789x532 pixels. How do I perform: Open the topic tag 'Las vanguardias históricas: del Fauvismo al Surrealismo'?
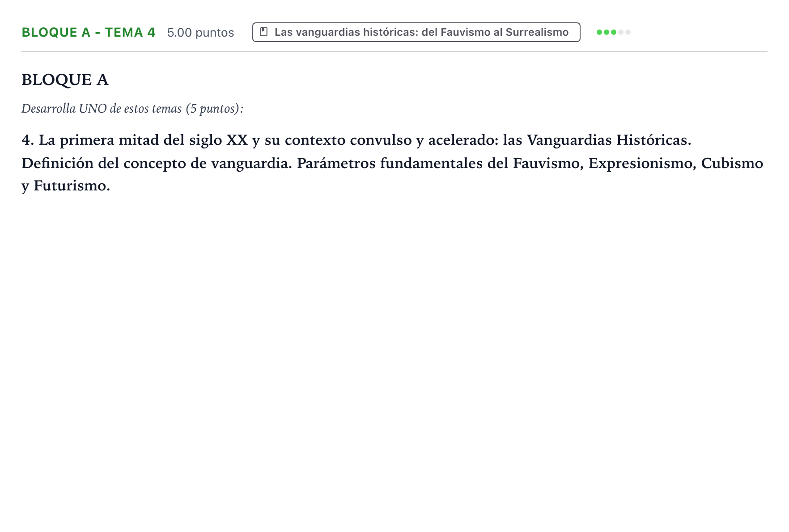click(x=416, y=32)
